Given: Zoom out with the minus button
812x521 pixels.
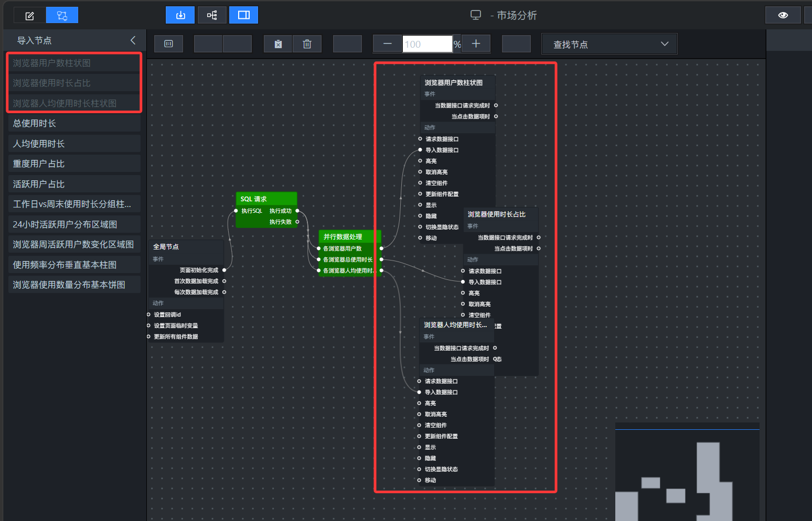Looking at the screenshot, I should (388, 44).
